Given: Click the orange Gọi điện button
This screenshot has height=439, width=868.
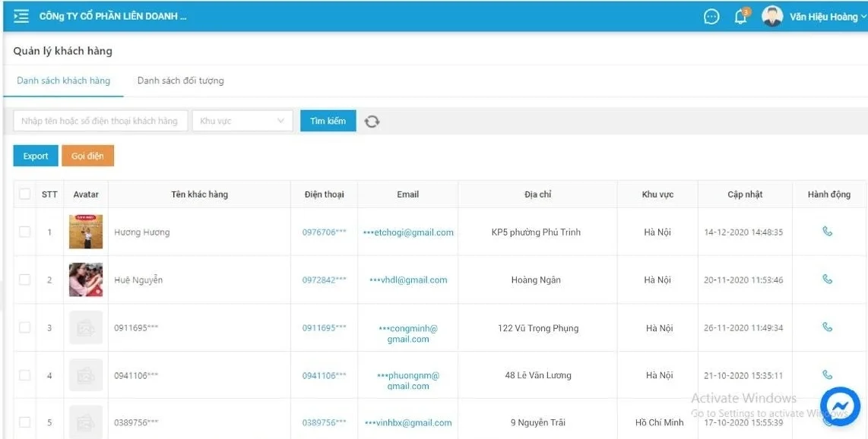Looking at the screenshot, I should (87, 156).
